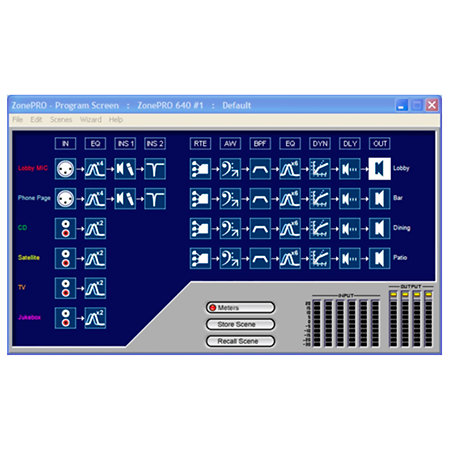Click the BPF column header

click(260, 144)
